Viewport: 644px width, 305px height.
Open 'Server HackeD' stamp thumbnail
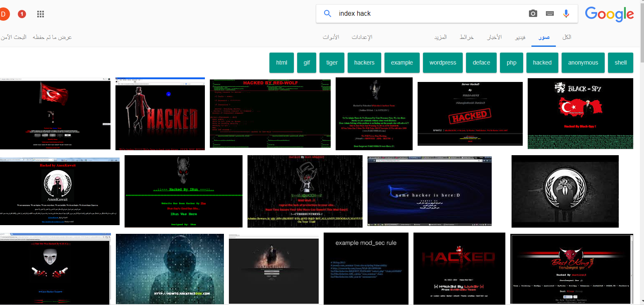tap(470, 114)
